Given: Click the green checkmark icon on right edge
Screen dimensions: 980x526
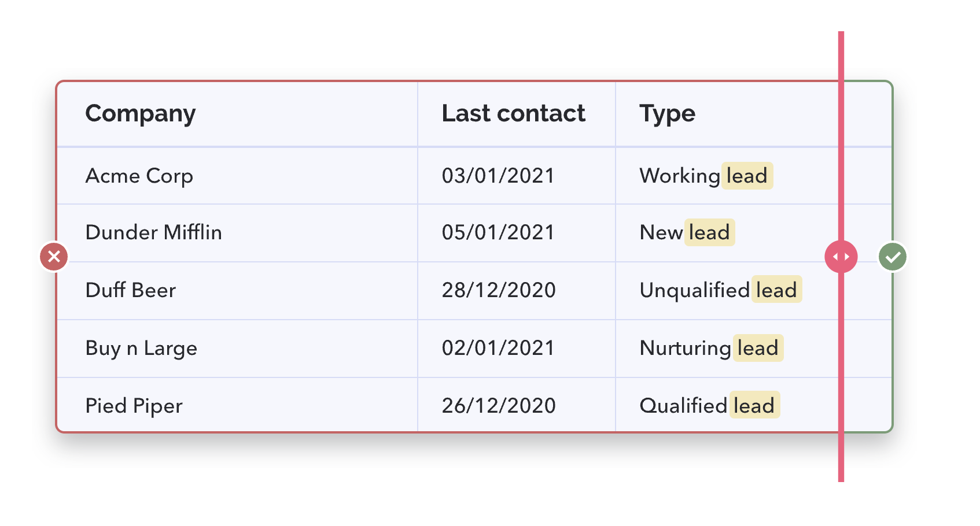Looking at the screenshot, I should click(x=893, y=256).
